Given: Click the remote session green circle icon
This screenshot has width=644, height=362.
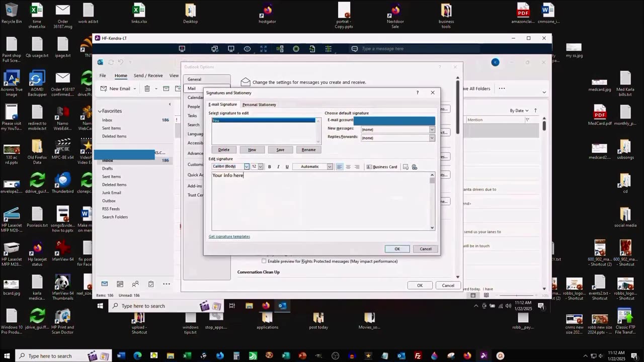Looking at the screenshot, I should click(296, 49).
